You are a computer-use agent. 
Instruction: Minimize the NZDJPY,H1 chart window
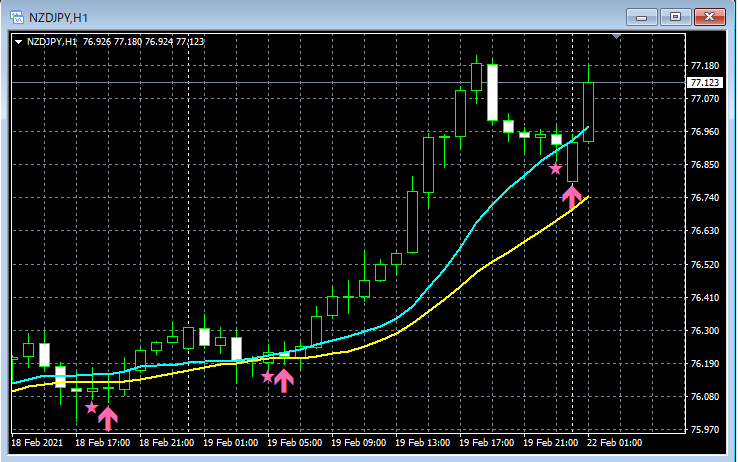point(642,17)
